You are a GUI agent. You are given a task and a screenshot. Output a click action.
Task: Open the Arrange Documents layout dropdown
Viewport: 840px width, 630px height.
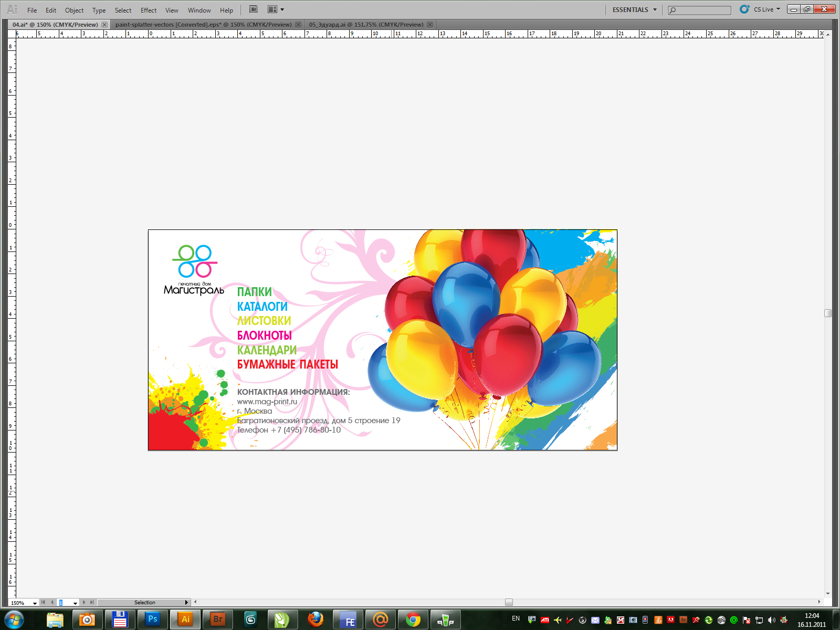tap(276, 9)
